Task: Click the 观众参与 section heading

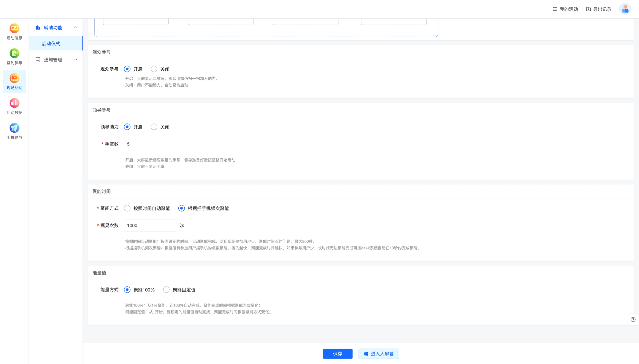Action: coord(101,52)
